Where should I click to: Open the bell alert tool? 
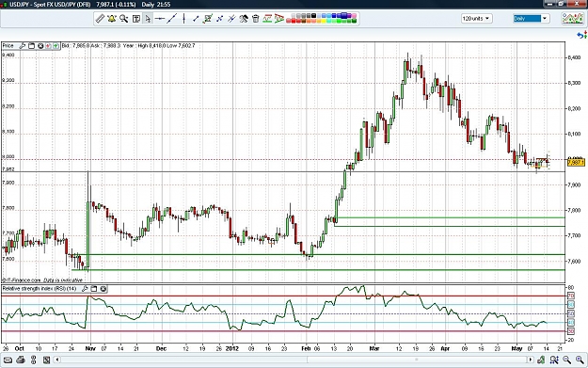coord(112,19)
